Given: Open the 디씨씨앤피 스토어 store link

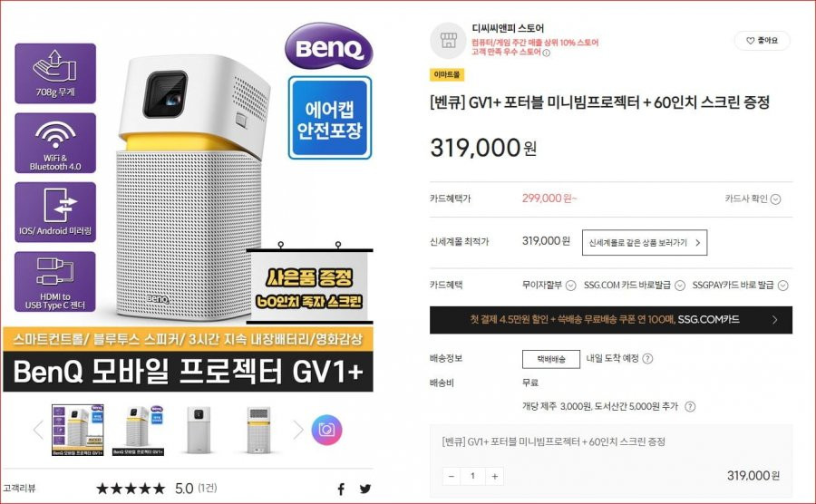Looking at the screenshot, I should pos(508,28).
